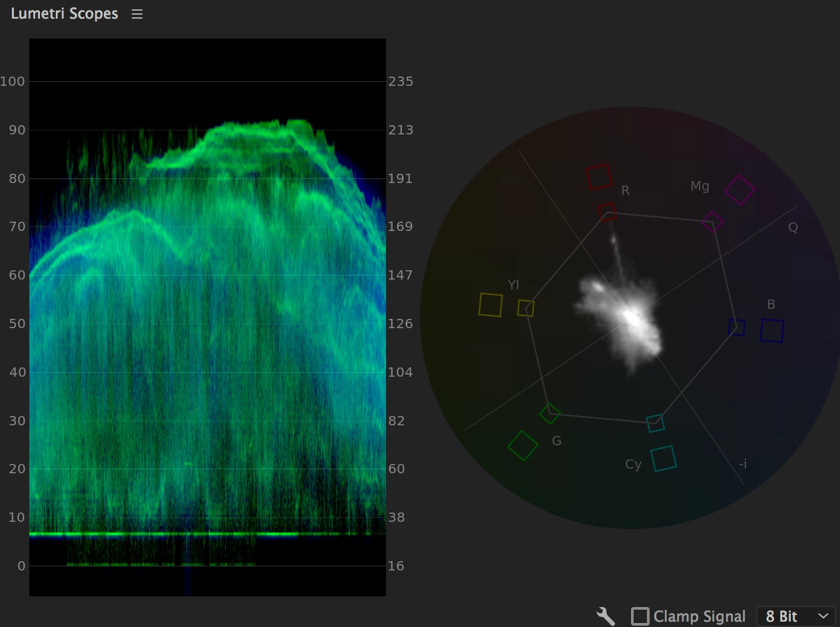Click the 213 scale value
The height and width of the screenshot is (627, 840).
(401, 130)
